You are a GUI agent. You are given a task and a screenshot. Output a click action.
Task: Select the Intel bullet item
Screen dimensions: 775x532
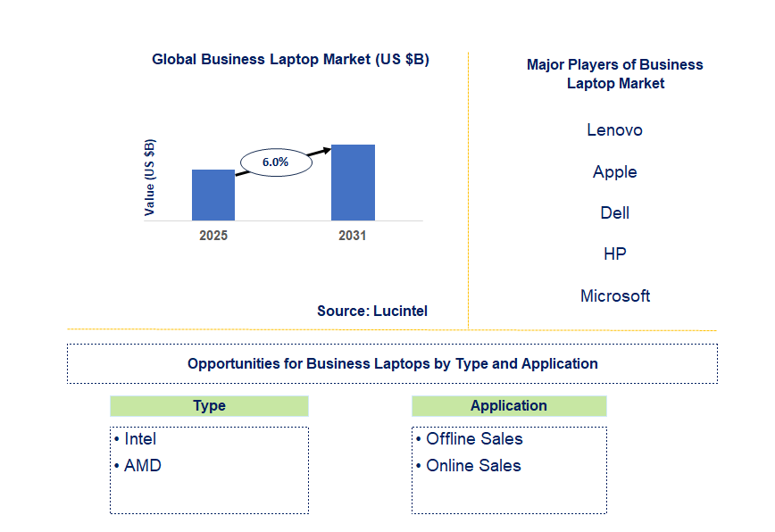(135, 438)
